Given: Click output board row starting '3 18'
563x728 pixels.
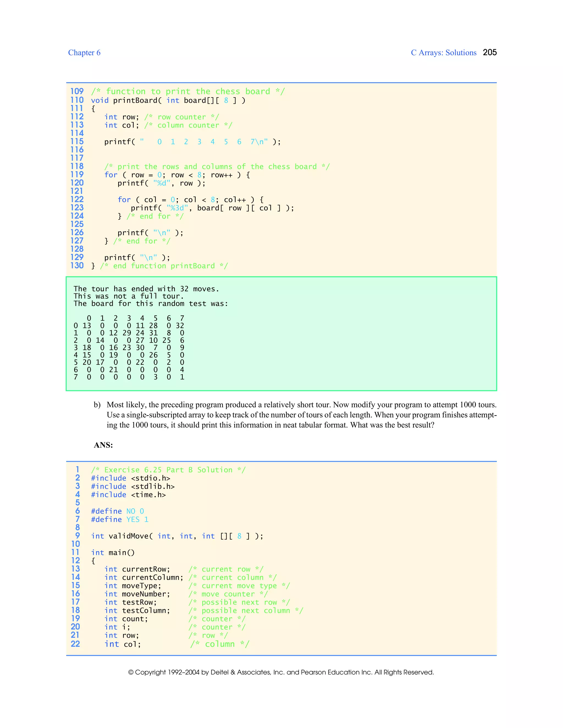Looking at the screenshot, I should [129, 348].
